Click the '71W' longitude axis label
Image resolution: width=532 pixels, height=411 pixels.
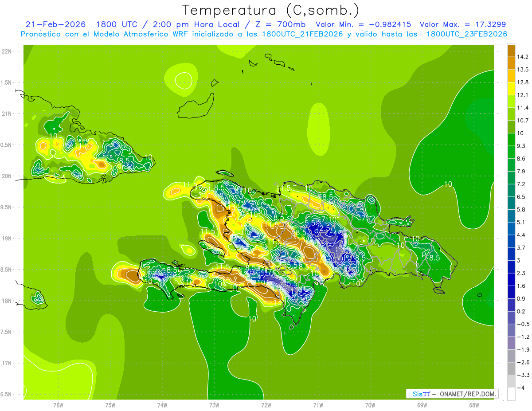point(318,405)
